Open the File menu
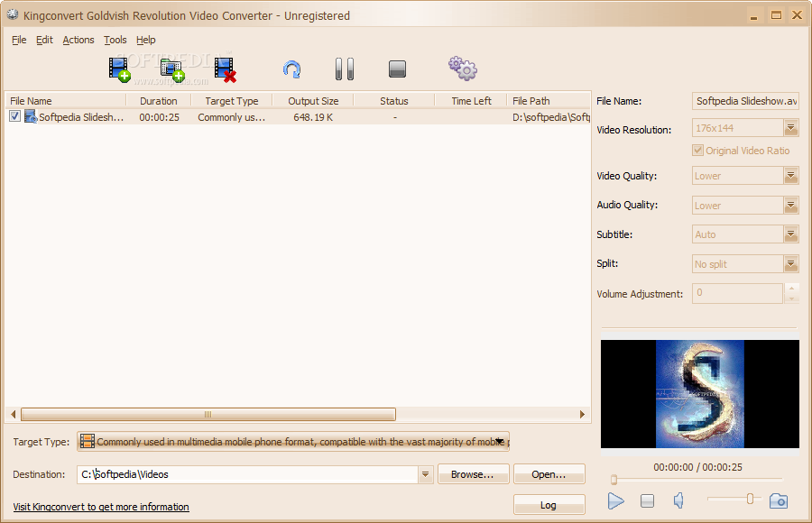 point(19,40)
